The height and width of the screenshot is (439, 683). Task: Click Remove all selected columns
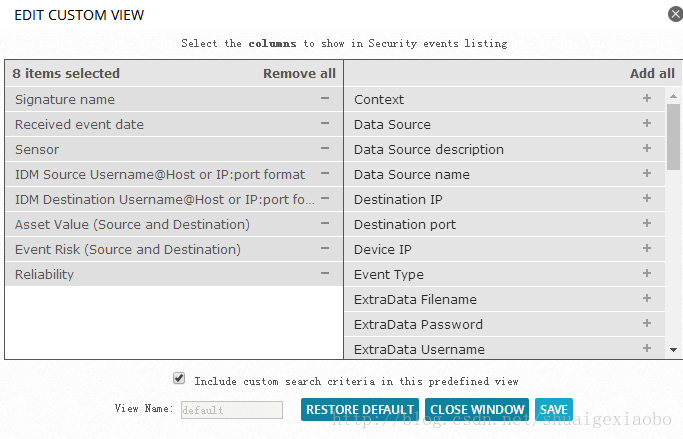tap(299, 74)
